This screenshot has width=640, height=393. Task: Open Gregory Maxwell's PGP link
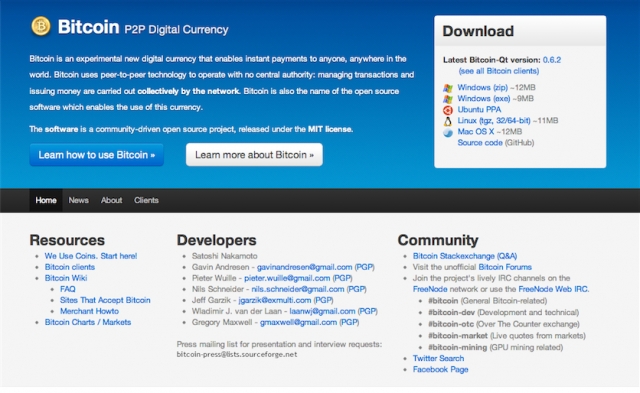click(349, 322)
